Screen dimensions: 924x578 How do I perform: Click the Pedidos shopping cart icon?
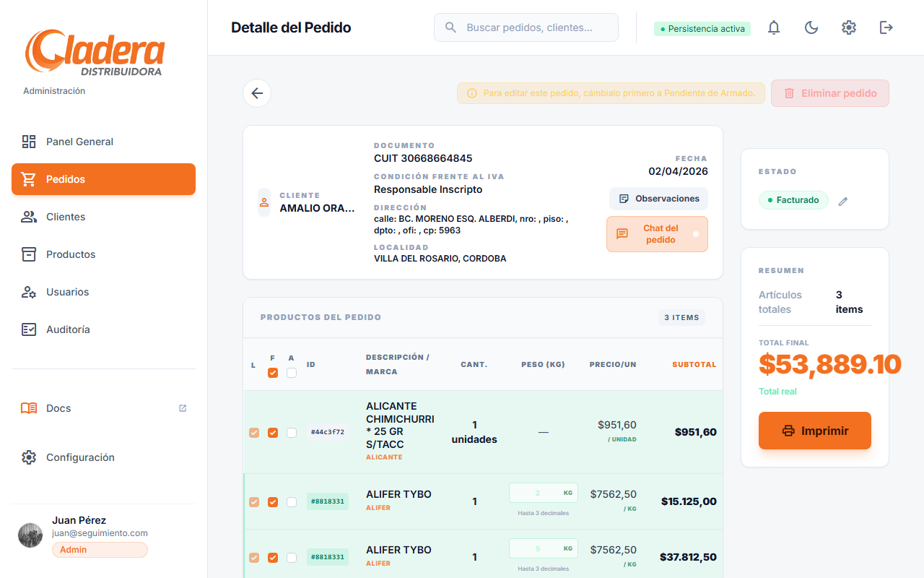(x=29, y=178)
